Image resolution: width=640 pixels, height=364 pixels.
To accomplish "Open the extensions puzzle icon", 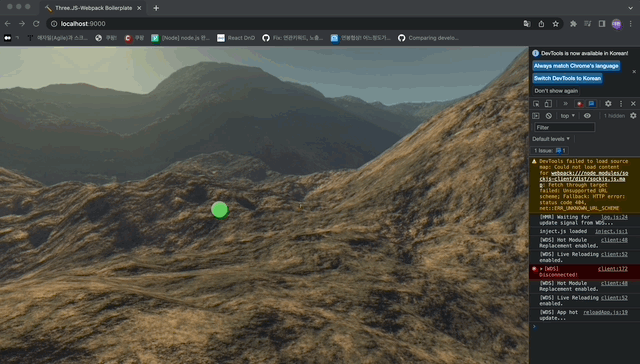I will 573,24.
